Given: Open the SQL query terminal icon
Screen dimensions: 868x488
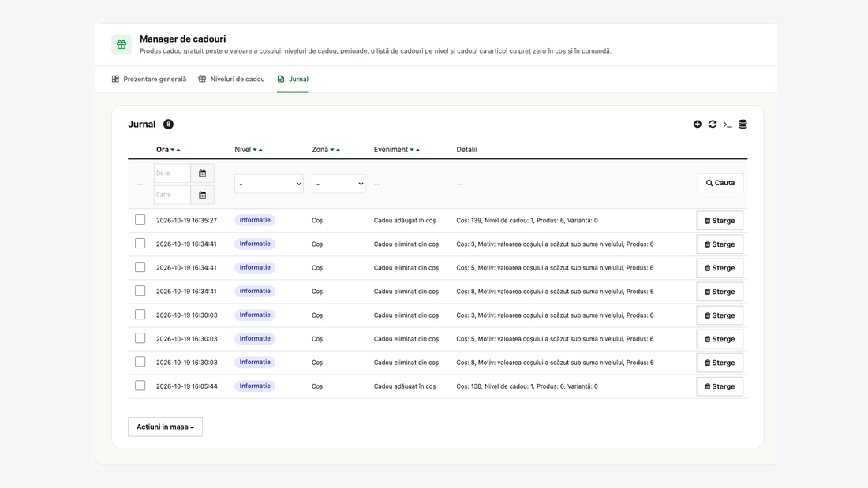Looking at the screenshot, I should pyautogui.click(x=728, y=125).
